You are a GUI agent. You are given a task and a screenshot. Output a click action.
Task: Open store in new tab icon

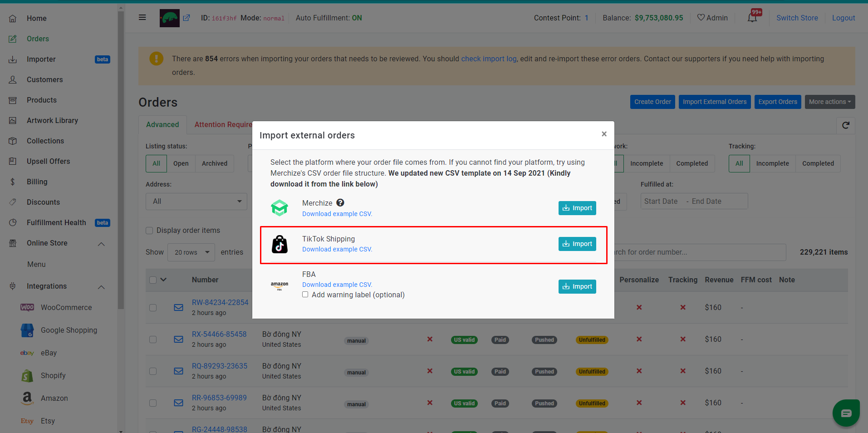click(186, 18)
